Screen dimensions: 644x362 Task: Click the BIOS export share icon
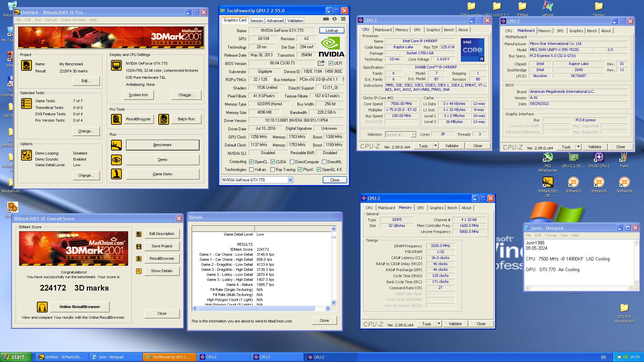[321, 63]
